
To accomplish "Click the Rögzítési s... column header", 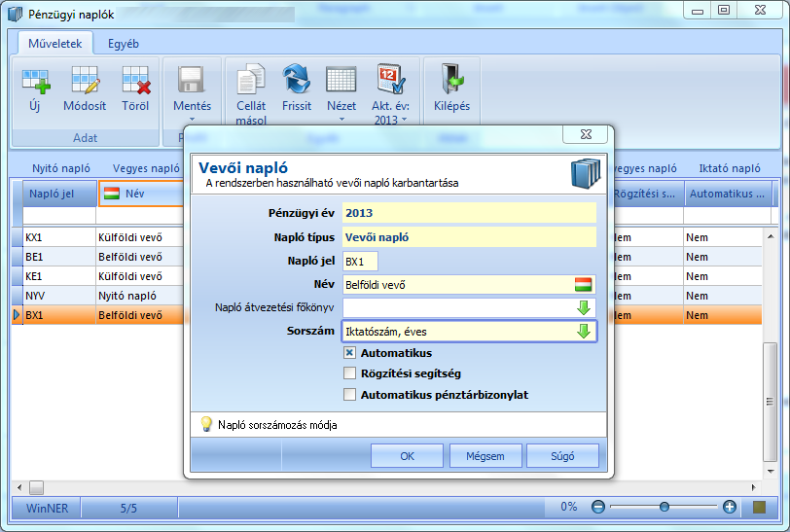I will pos(648,194).
